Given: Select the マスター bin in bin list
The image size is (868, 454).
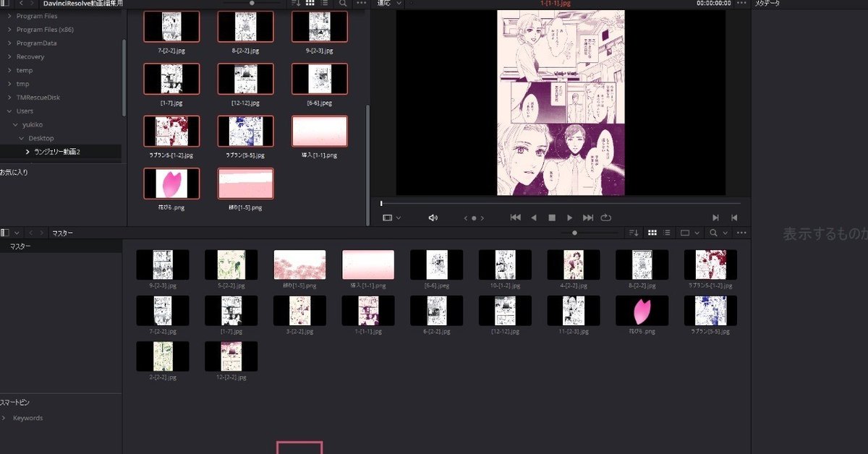Looking at the screenshot, I should click(61, 247).
